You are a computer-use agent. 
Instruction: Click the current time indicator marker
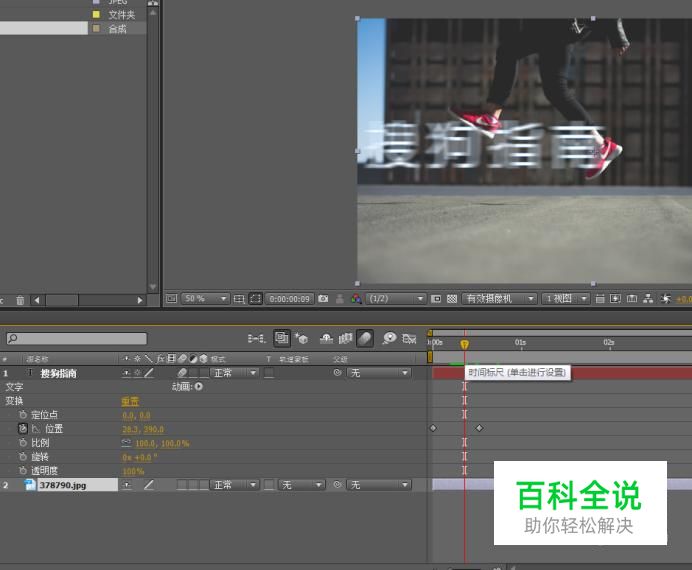click(x=464, y=345)
